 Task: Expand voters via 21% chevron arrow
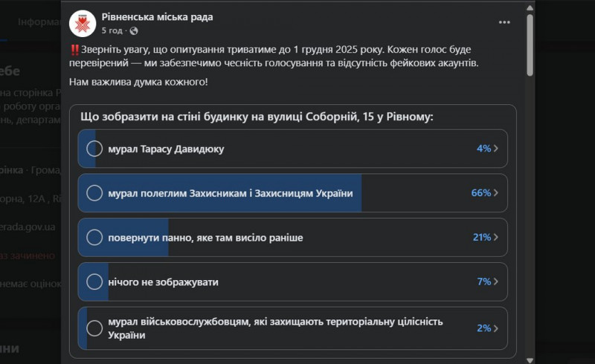(x=496, y=238)
